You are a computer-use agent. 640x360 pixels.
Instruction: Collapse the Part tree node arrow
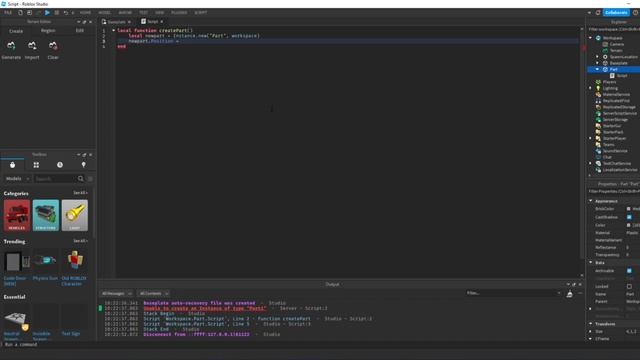pos(598,69)
